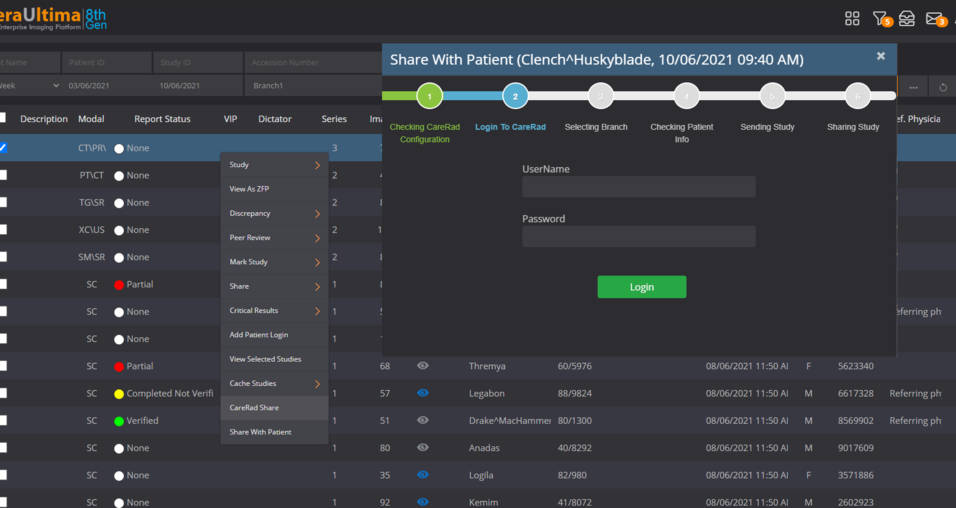This screenshot has width=956, height=508.
Task: Tick the select-all checkbox in table header
Action: [x=3, y=118]
